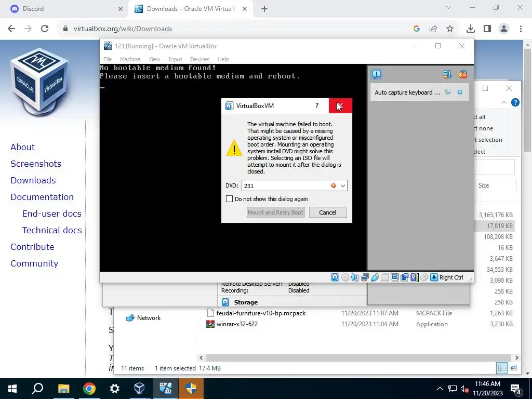
Task: Click the do-not-show-again icon on keyboard notification
Action: tap(448, 92)
